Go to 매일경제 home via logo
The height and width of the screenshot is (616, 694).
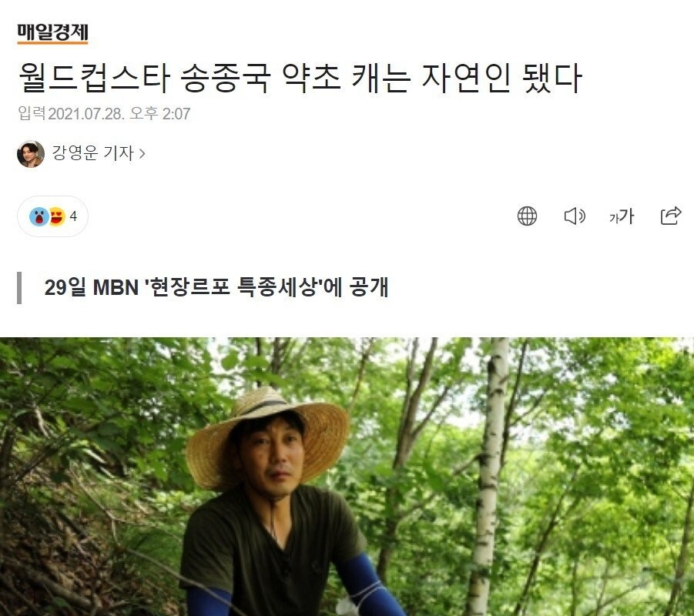pyautogui.click(x=52, y=33)
